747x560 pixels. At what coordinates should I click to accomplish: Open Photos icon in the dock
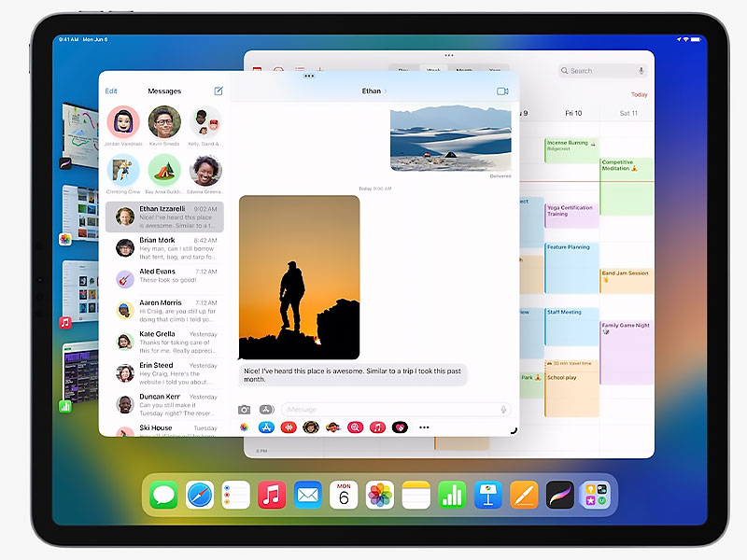click(x=380, y=496)
